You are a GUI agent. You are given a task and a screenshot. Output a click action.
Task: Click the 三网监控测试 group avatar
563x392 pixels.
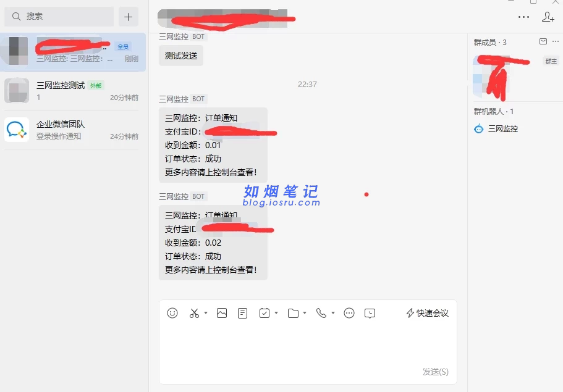(17, 90)
